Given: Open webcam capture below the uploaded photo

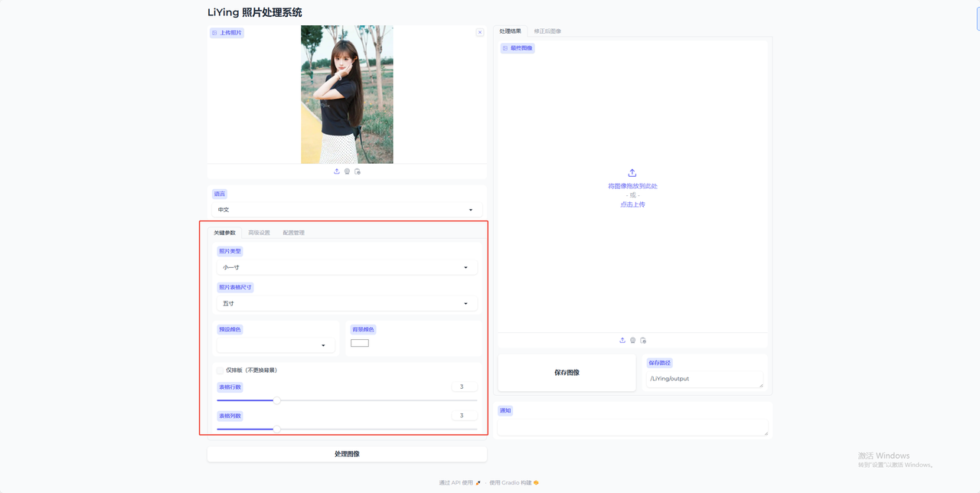Looking at the screenshot, I should coord(347,171).
